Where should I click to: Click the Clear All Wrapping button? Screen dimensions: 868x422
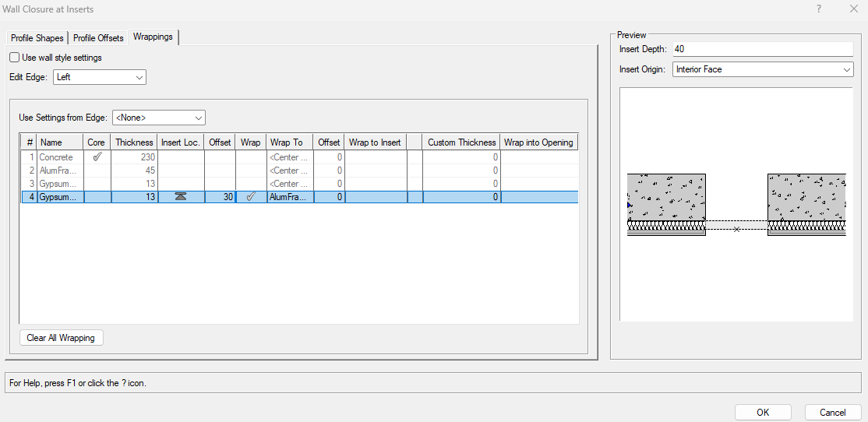click(x=61, y=338)
